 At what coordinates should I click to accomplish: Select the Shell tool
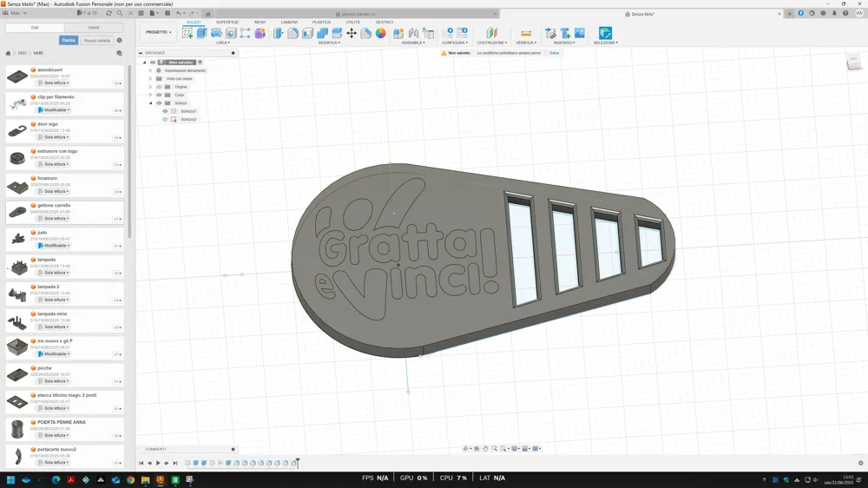pyautogui.click(x=307, y=33)
